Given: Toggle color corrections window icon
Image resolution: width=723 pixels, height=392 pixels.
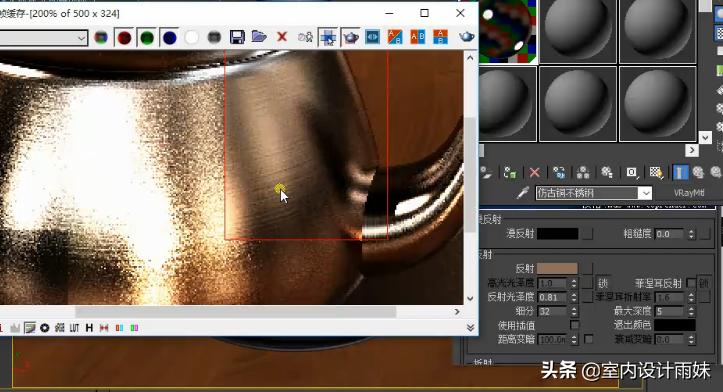Looking at the screenshot, I should pos(30,328).
